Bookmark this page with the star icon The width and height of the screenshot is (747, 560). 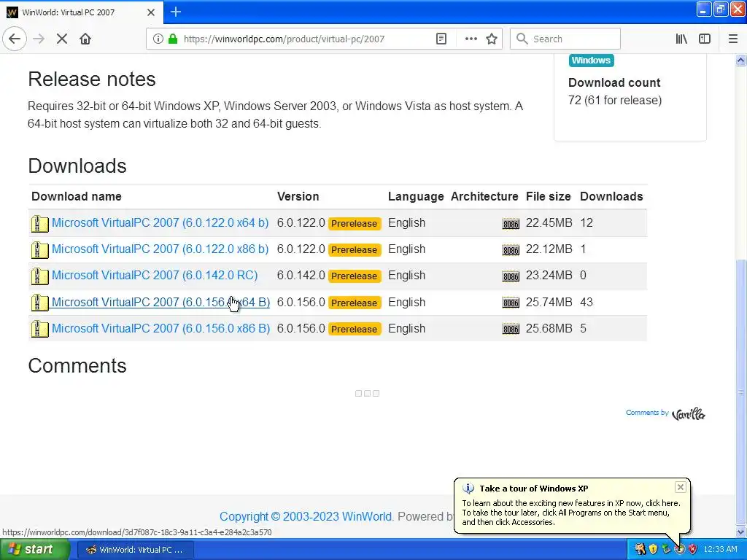click(492, 39)
